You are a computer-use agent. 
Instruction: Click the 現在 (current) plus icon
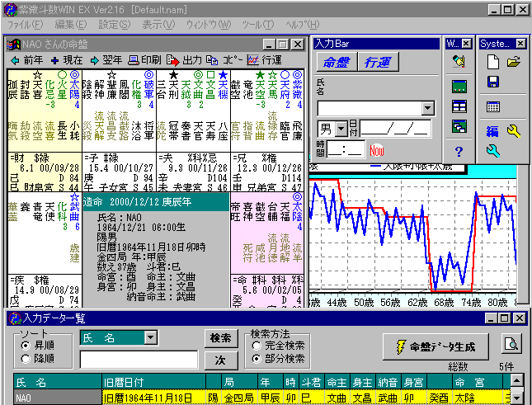54,60
